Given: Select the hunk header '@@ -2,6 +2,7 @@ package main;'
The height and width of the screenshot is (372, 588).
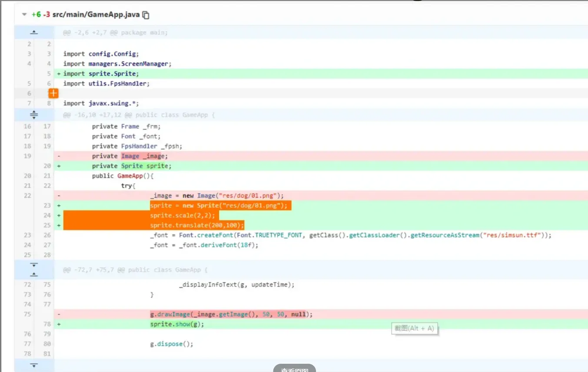Looking at the screenshot, I should [x=115, y=33].
